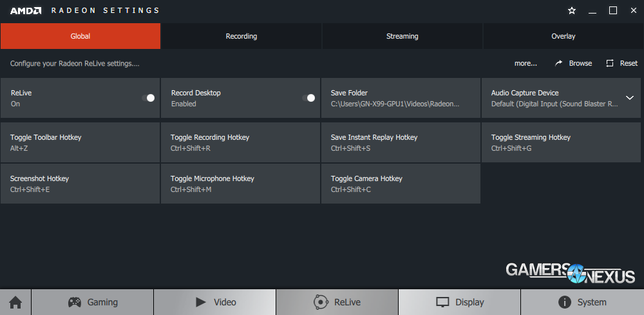This screenshot has width=644, height=315.
Task: Open the Save Folder tile
Action: (x=401, y=98)
